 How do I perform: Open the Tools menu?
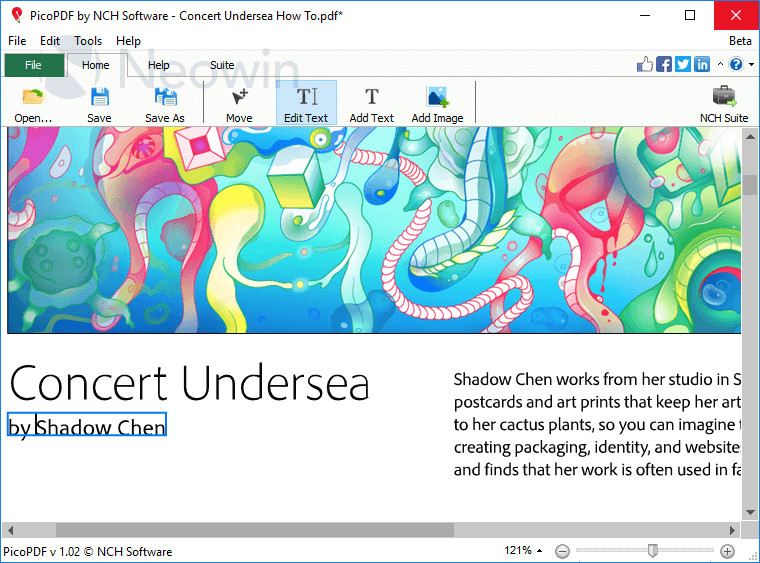[88, 41]
